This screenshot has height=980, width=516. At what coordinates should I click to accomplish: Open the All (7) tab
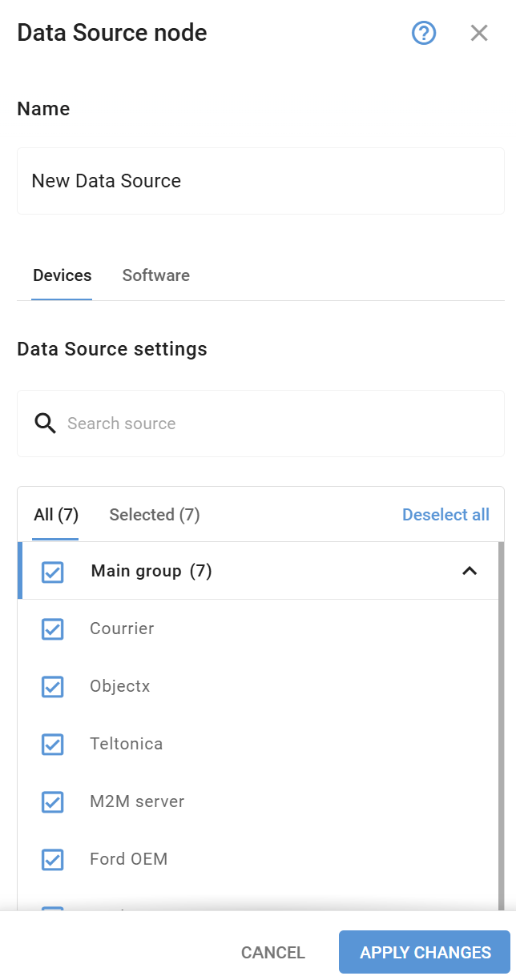55,515
